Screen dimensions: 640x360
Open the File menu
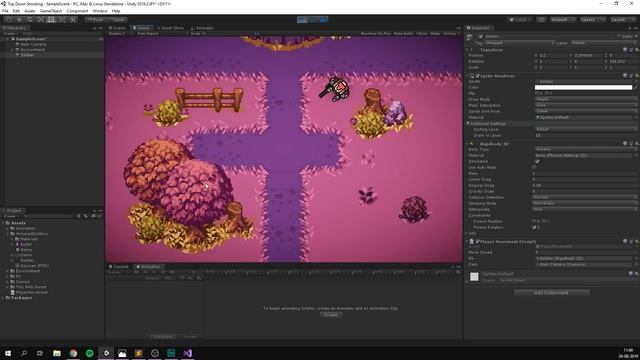[x=5, y=11]
